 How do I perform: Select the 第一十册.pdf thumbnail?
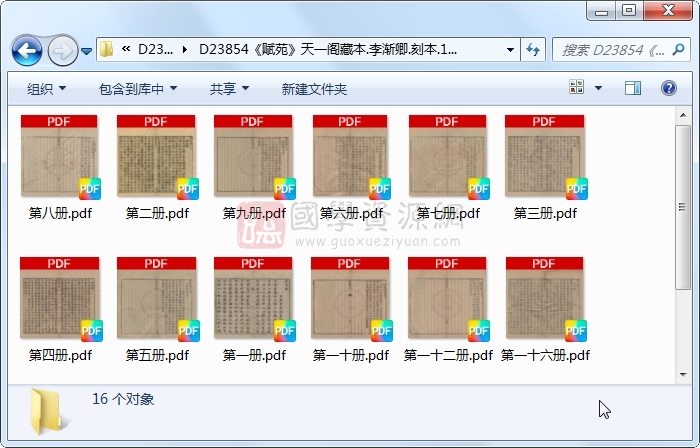pyautogui.click(x=351, y=299)
